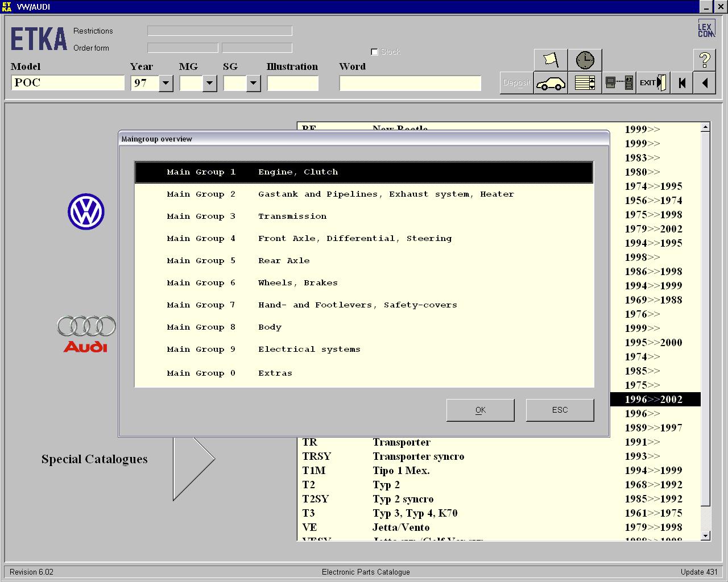This screenshot has width=728, height=582.
Task: Click the parts list icon
Action: coord(585,84)
